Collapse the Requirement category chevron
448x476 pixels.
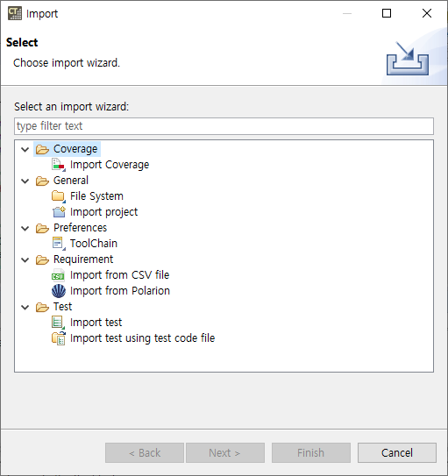25,259
